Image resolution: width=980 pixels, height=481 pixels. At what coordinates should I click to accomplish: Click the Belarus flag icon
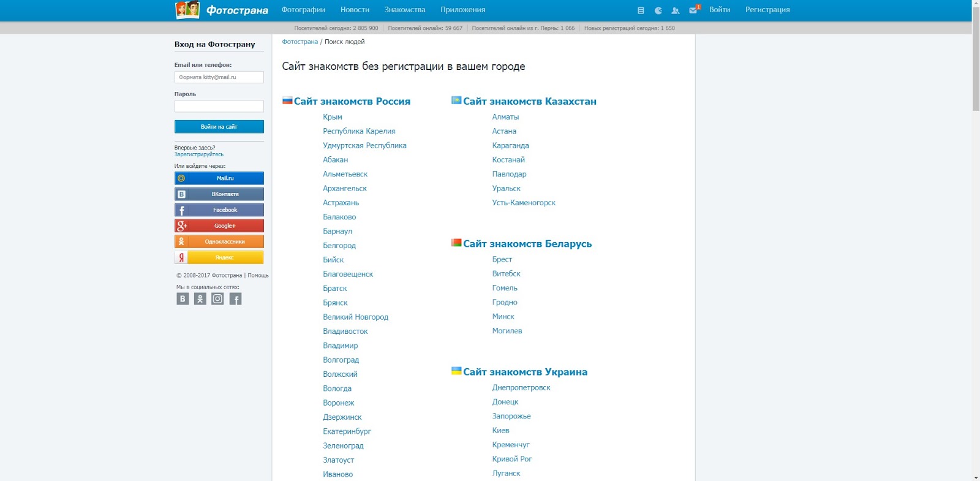(x=456, y=243)
